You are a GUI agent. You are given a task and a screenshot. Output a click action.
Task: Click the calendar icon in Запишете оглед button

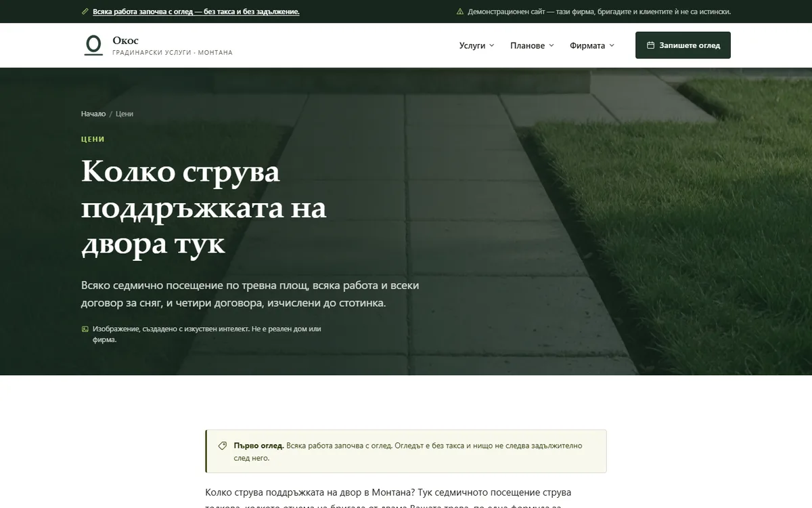click(650, 45)
